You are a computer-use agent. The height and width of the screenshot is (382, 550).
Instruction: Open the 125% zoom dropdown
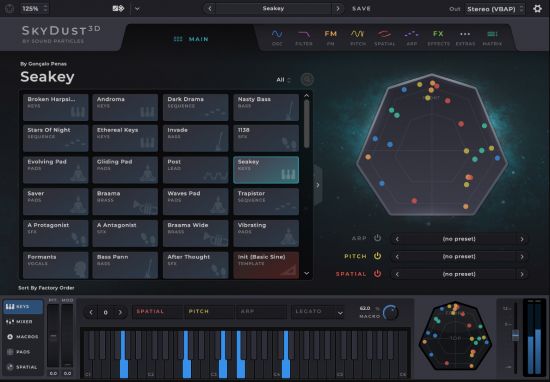pyautogui.click(x=34, y=8)
